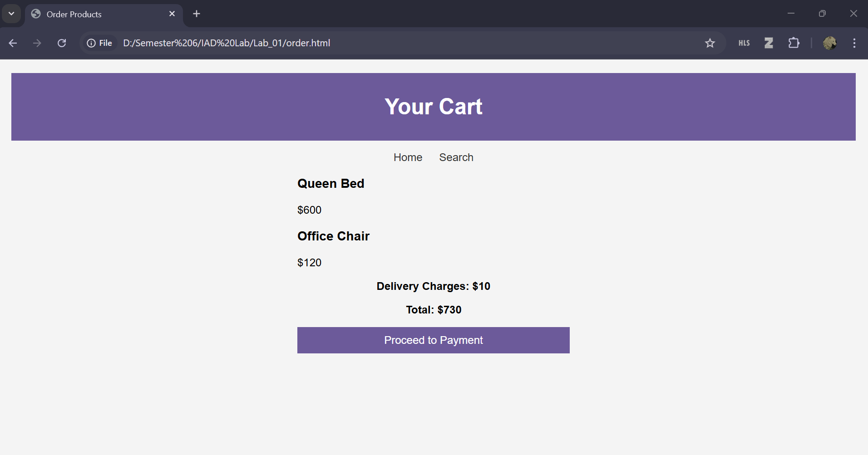This screenshot has width=868, height=455.
Task: Open the Extensions puzzle-piece icon
Action: click(794, 43)
